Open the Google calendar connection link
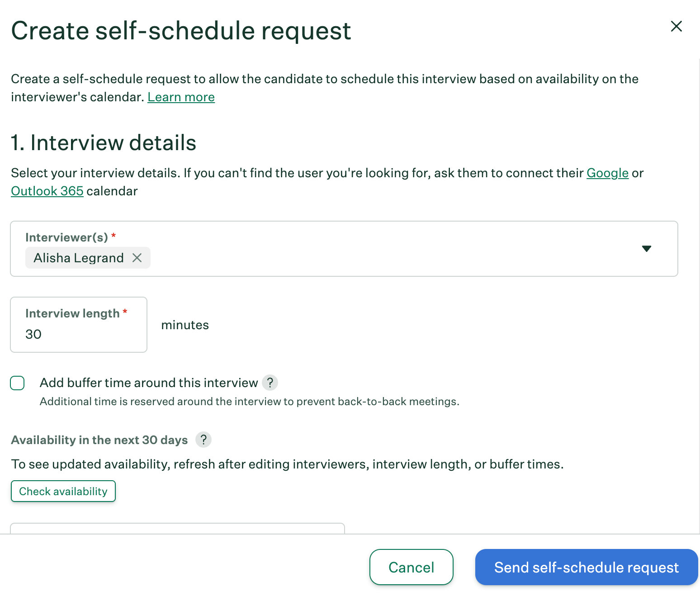The width and height of the screenshot is (700, 596). tap(607, 173)
